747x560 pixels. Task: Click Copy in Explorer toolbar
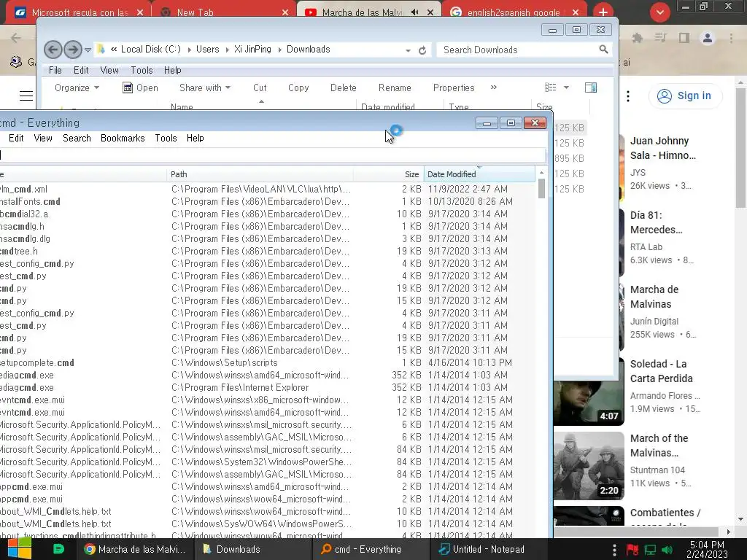click(298, 87)
